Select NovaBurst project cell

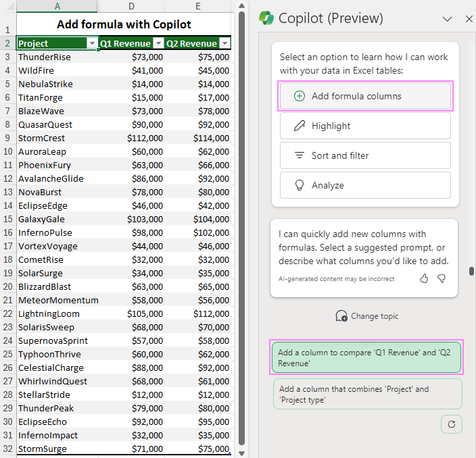[x=57, y=192]
